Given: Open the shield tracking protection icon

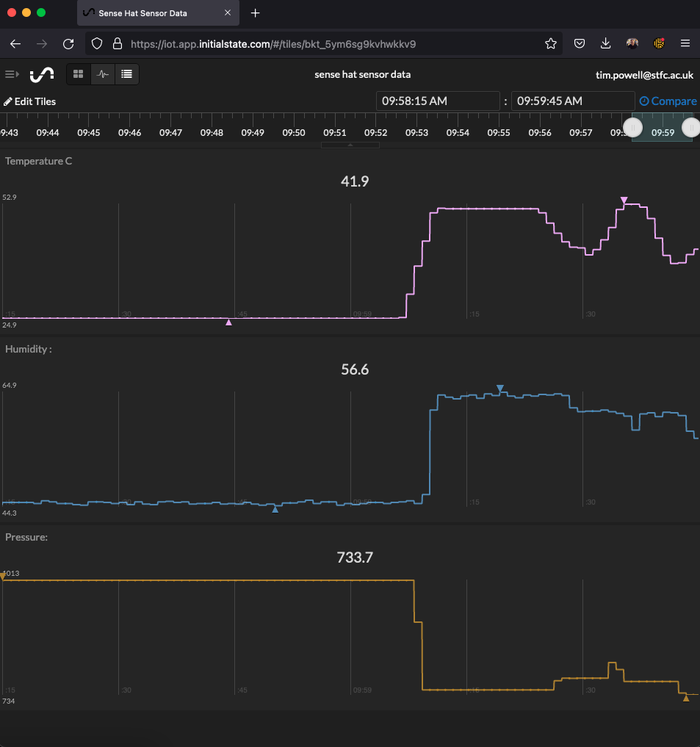Looking at the screenshot, I should (97, 44).
